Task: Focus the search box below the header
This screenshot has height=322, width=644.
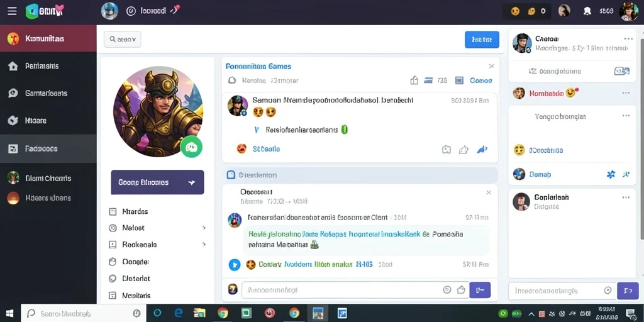Action: tap(123, 40)
